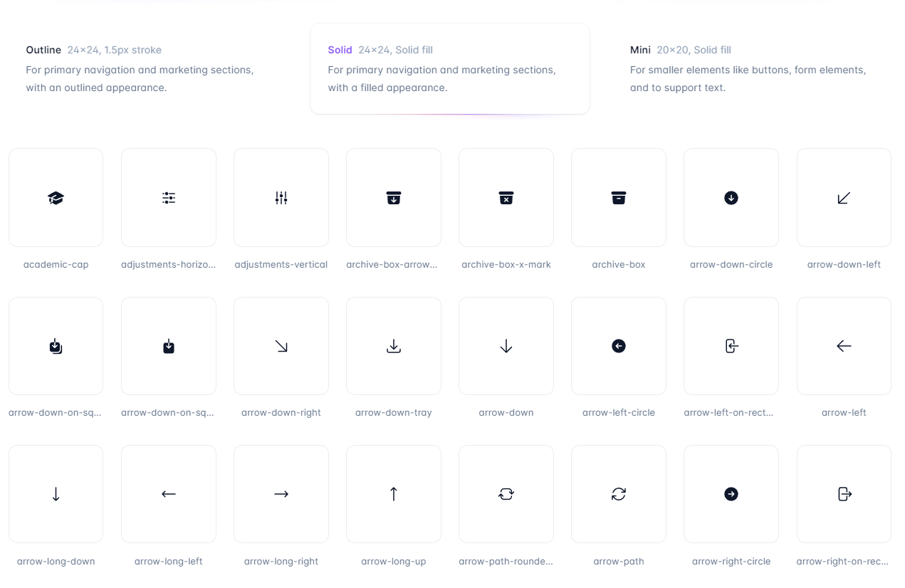Click the 'archive-box' name label

click(x=619, y=264)
